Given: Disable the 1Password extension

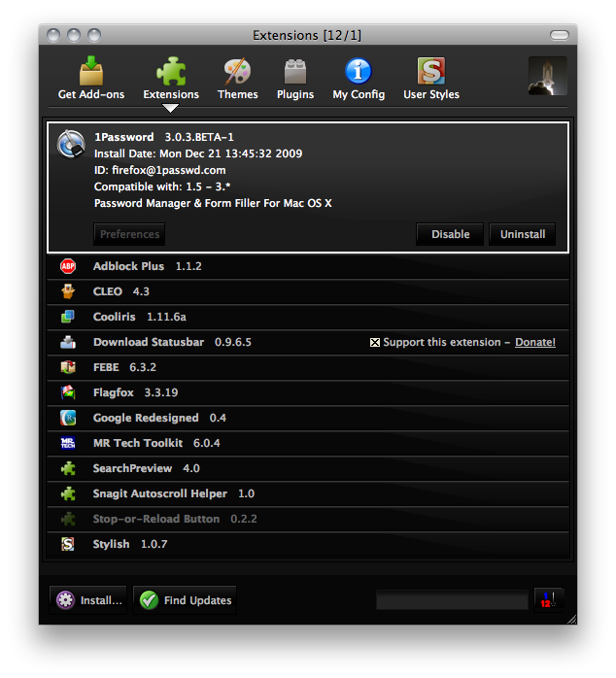Looking at the screenshot, I should coord(450,234).
